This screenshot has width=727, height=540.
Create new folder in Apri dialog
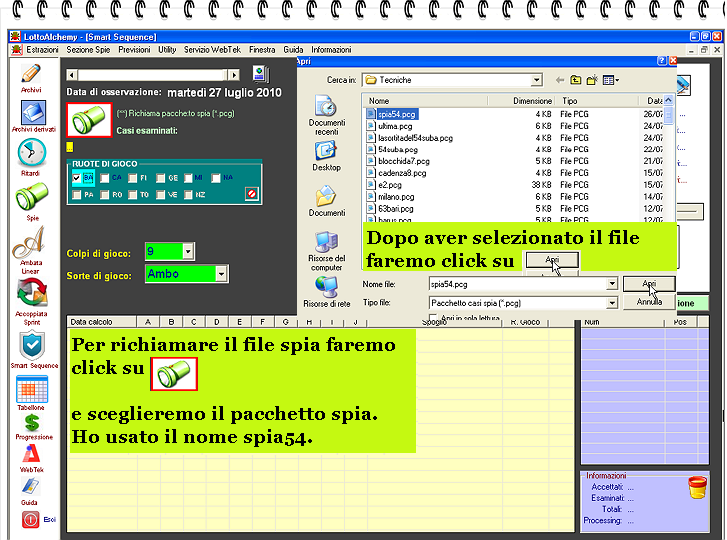pyautogui.click(x=592, y=80)
